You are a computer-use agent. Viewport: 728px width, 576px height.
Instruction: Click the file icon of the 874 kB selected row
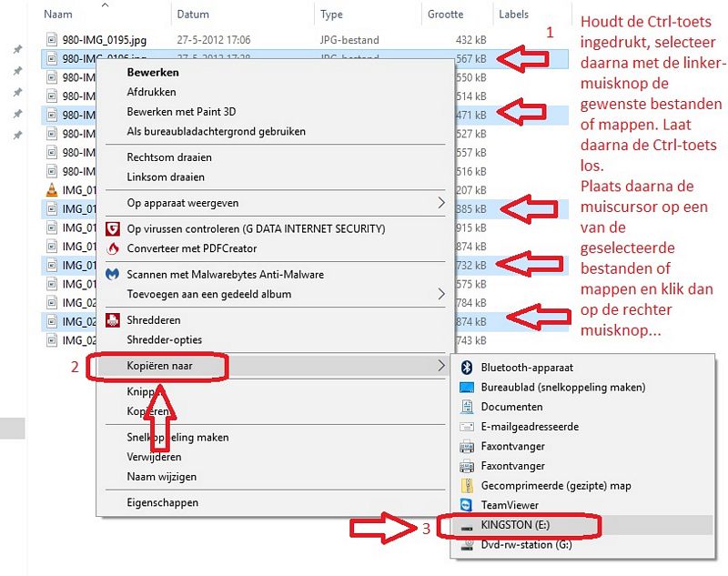click(x=52, y=321)
